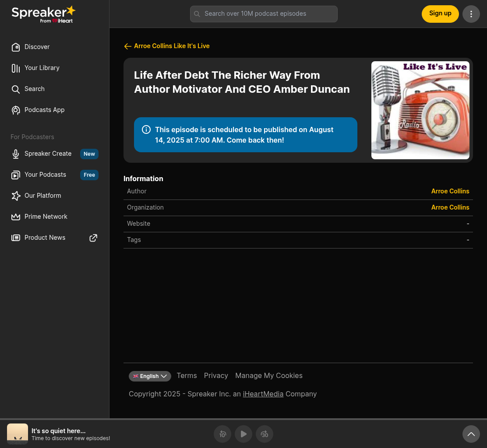Click the 'It's so quiet here...' text

click(x=58, y=431)
